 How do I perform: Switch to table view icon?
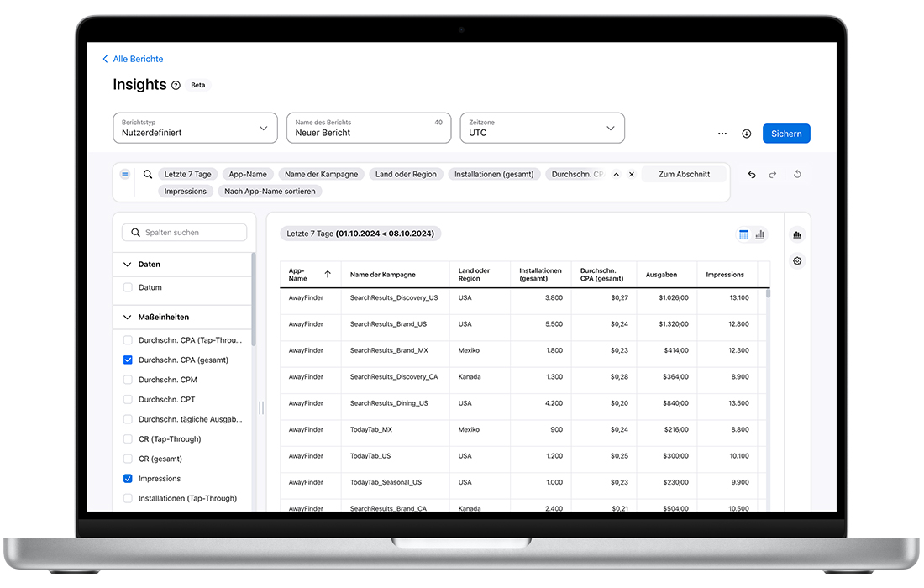[743, 235]
